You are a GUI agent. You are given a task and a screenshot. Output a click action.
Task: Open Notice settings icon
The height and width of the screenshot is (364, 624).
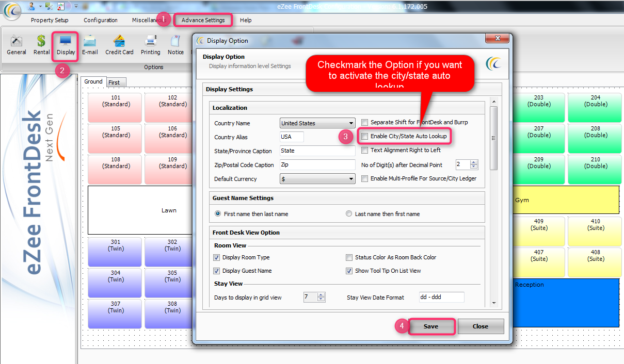coord(175,45)
